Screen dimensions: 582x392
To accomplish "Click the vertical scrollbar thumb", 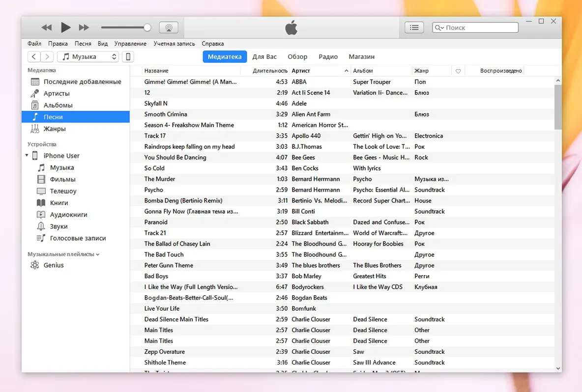I will (558, 107).
